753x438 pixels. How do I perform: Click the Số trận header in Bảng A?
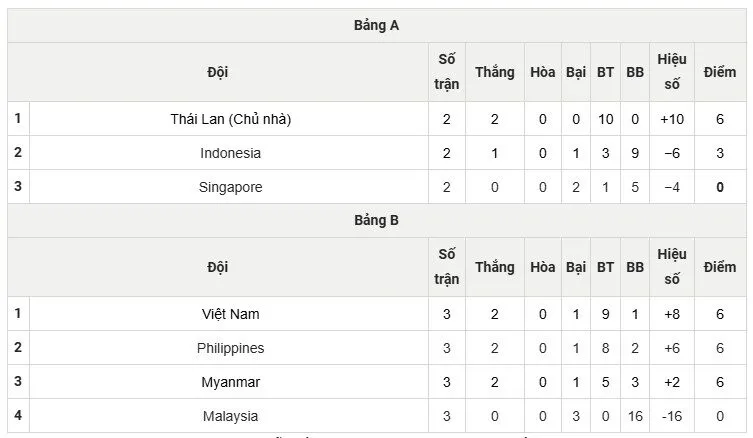tap(447, 72)
